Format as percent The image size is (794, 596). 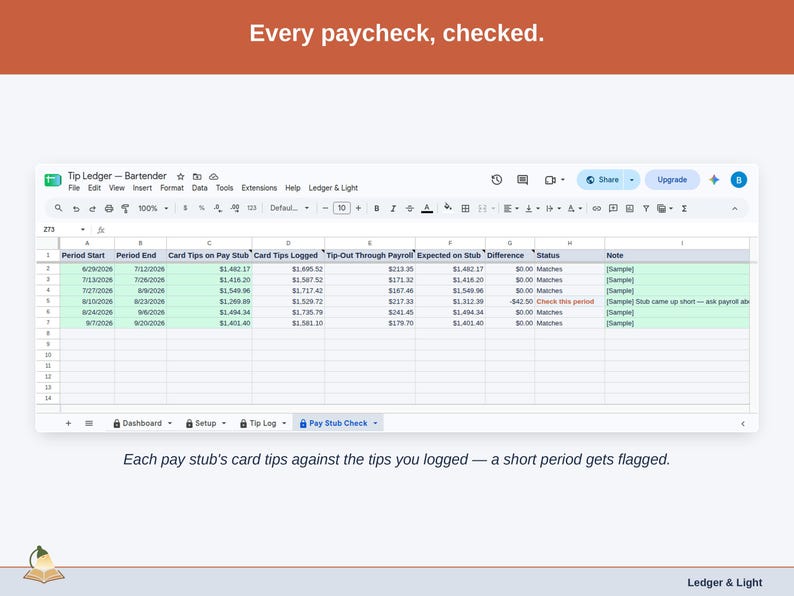point(202,208)
